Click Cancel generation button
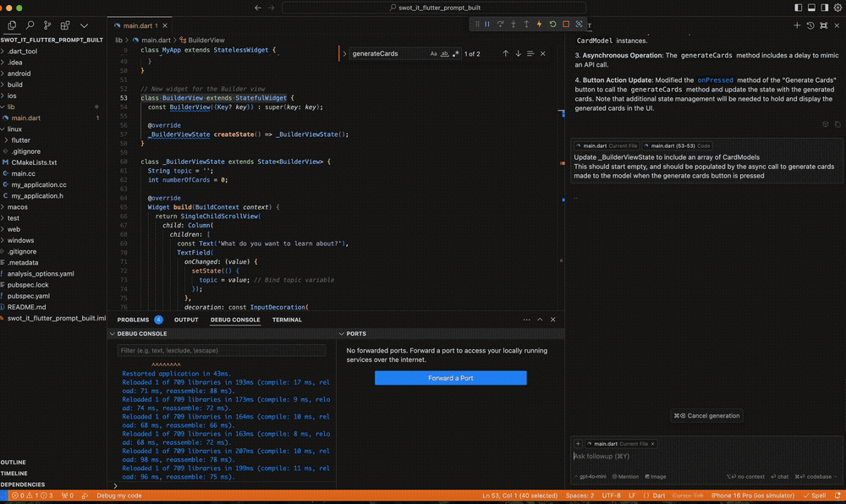 pyautogui.click(x=706, y=415)
